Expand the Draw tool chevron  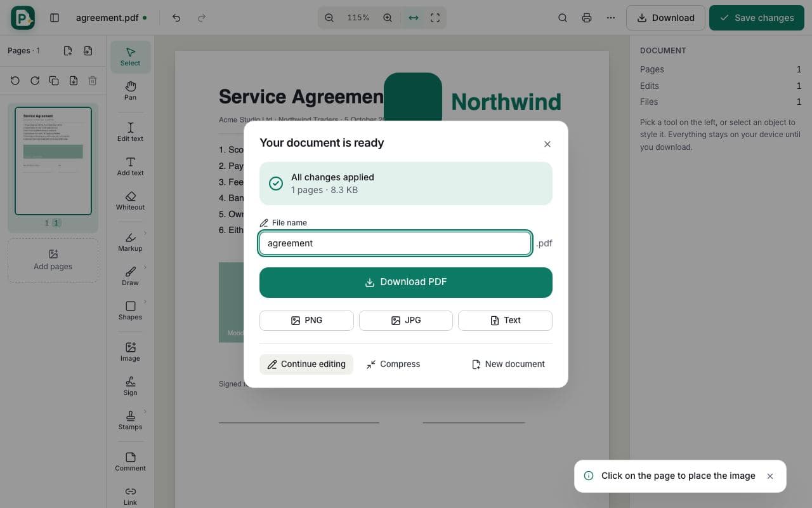coord(145,267)
